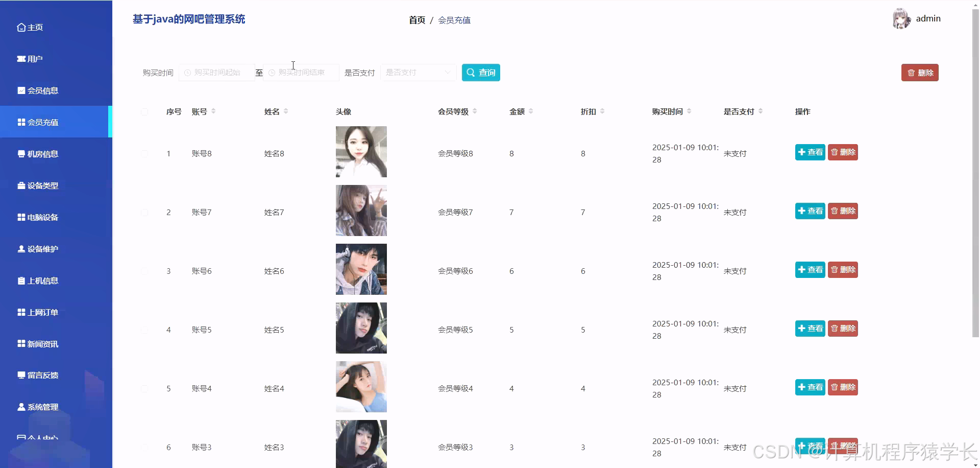This screenshot has height=468, width=980.
Task: Click the 购买时间结束 date input
Action: (301, 73)
